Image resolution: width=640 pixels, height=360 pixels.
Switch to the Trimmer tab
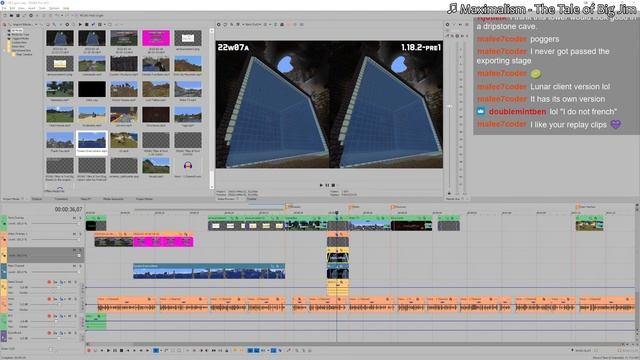[x=252, y=199]
